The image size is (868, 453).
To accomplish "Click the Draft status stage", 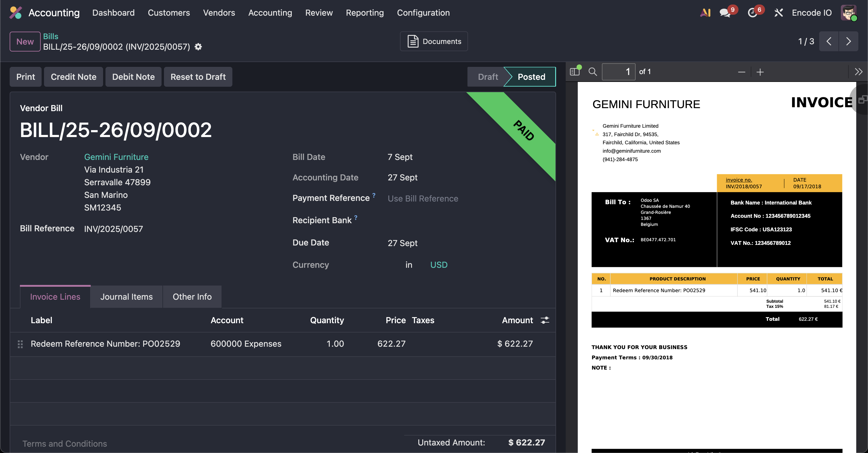I will pos(488,77).
